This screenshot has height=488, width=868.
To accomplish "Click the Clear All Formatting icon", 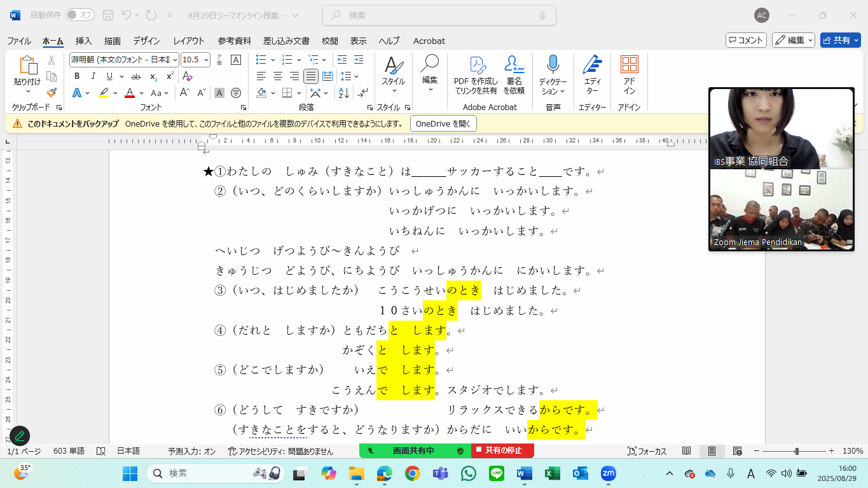I will tap(187, 76).
